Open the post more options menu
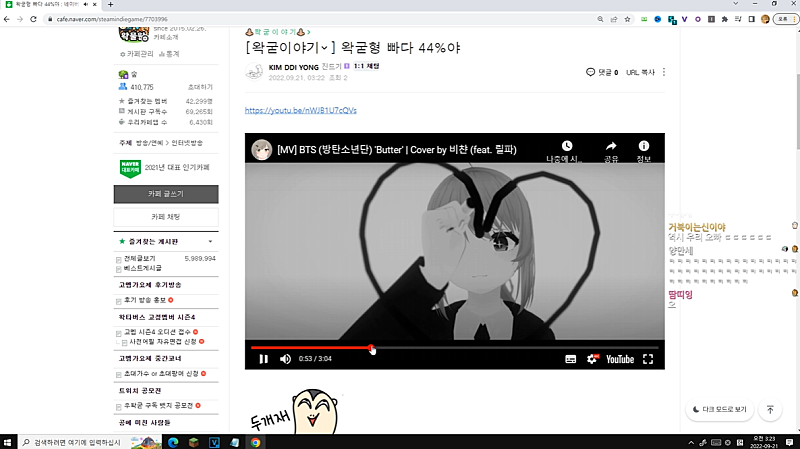This screenshot has width=800, height=449. point(664,72)
